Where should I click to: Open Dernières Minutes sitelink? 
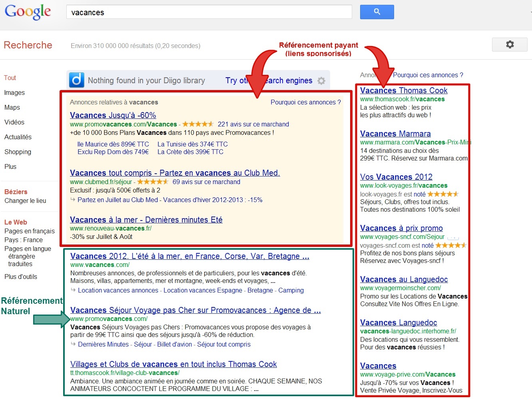pos(103,344)
